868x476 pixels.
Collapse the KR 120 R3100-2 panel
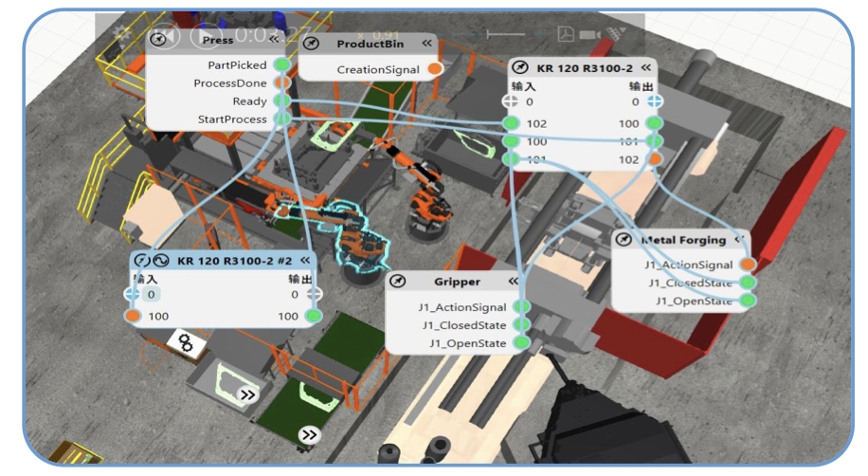click(x=646, y=67)
